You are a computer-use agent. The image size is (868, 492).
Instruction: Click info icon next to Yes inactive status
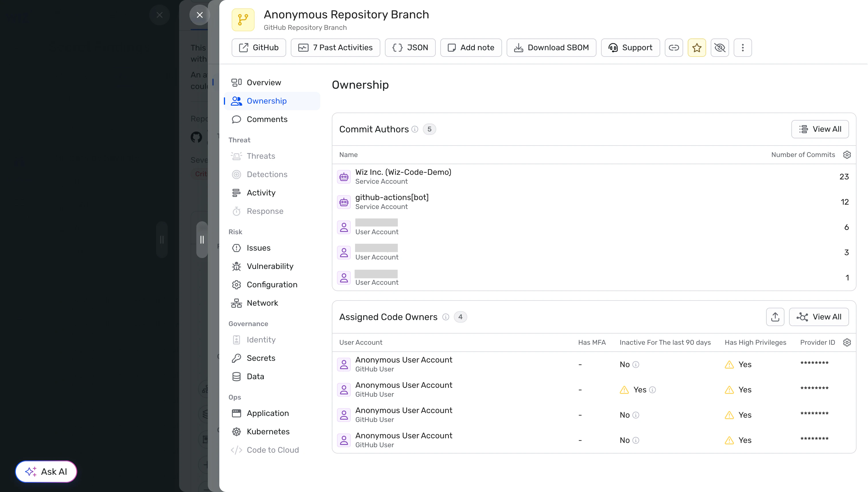[x=652, y=390]
